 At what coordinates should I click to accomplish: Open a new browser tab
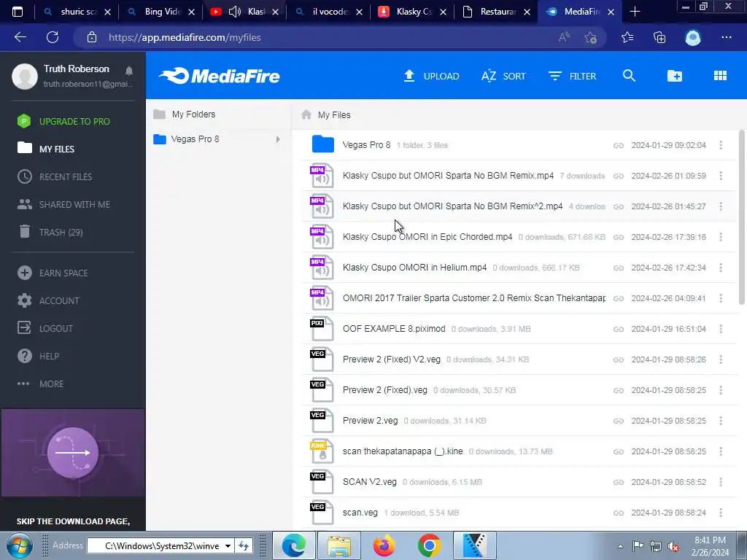tap(635, 12)
